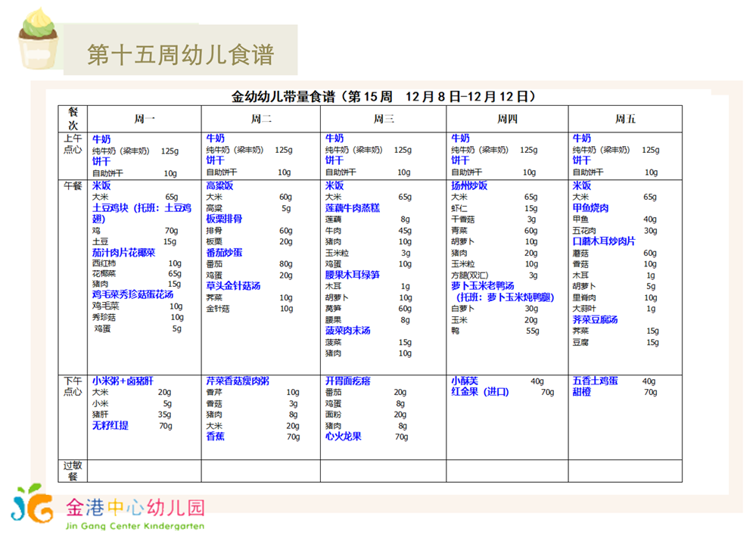The height and width of the screenshot is (538, 756).
Task: Click 菠菜肉末汤 dish name
Action: coord(347,331)
